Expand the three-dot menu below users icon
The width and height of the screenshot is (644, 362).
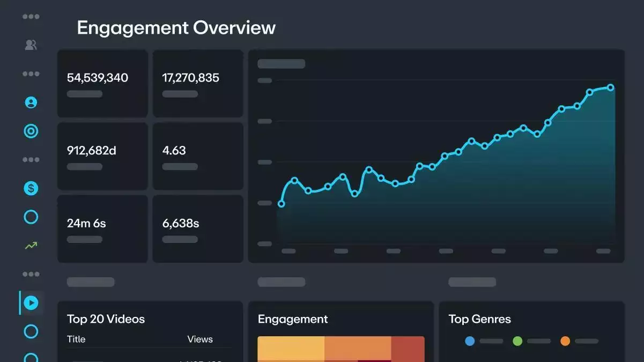(x=31, y=74)
